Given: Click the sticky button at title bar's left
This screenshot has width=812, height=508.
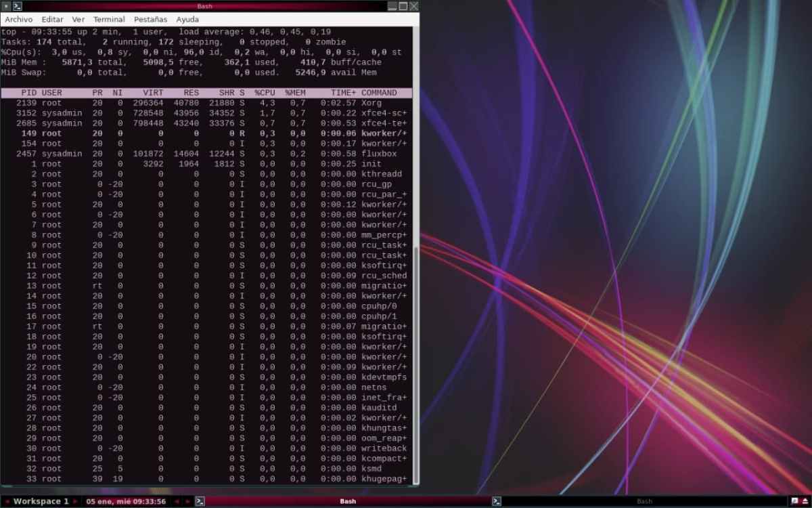Looking at the screenshot, I should click(x=6, y=6).
